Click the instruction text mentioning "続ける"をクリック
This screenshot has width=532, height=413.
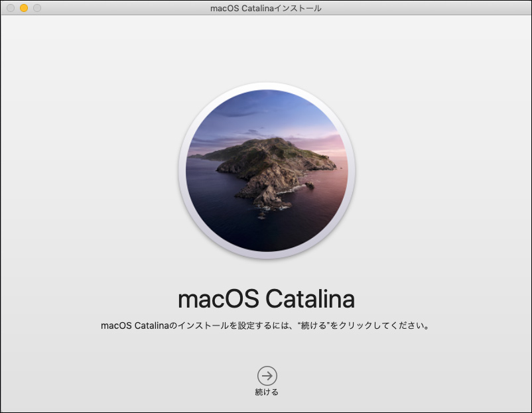265,325
